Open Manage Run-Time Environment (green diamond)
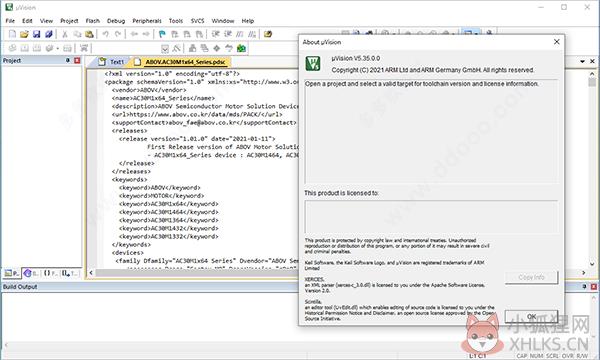 click(217, 48)
